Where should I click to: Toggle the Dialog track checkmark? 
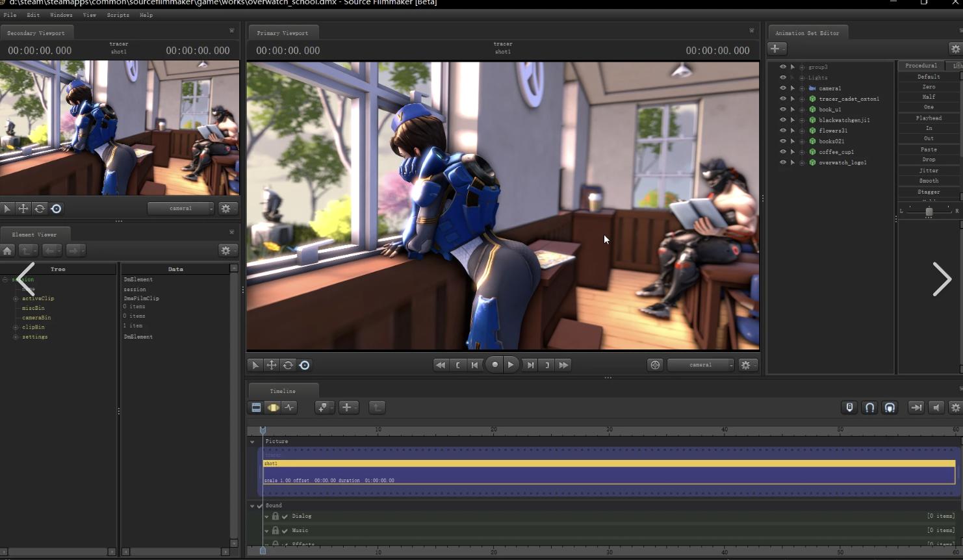285,516
